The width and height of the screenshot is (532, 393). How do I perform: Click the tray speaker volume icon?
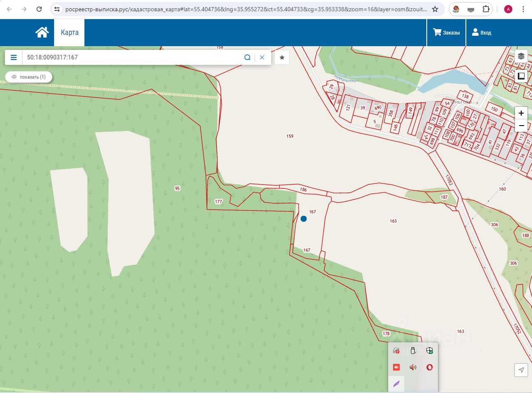click(x=413, y=367)
